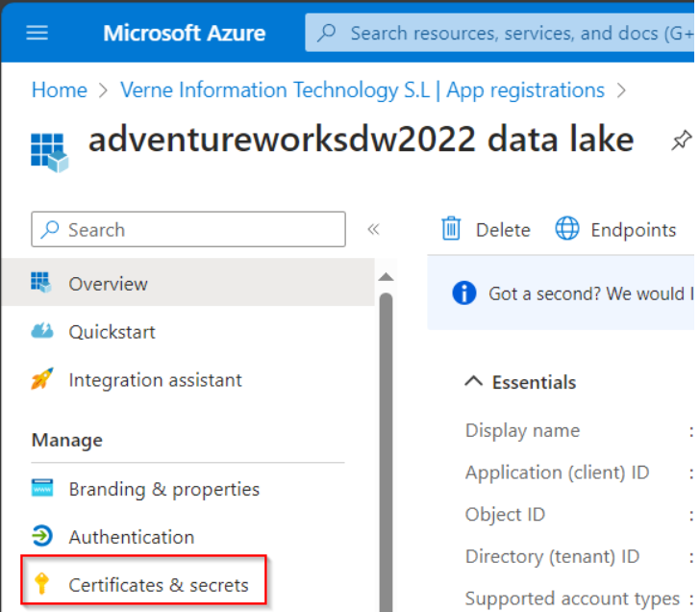Click the magnifier icon in global search
The image size is (700, 612).
point(326,33)
